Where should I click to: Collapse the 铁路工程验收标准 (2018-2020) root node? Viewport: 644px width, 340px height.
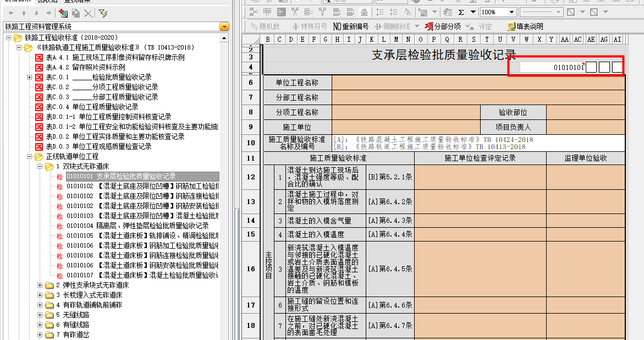point(9,38)
